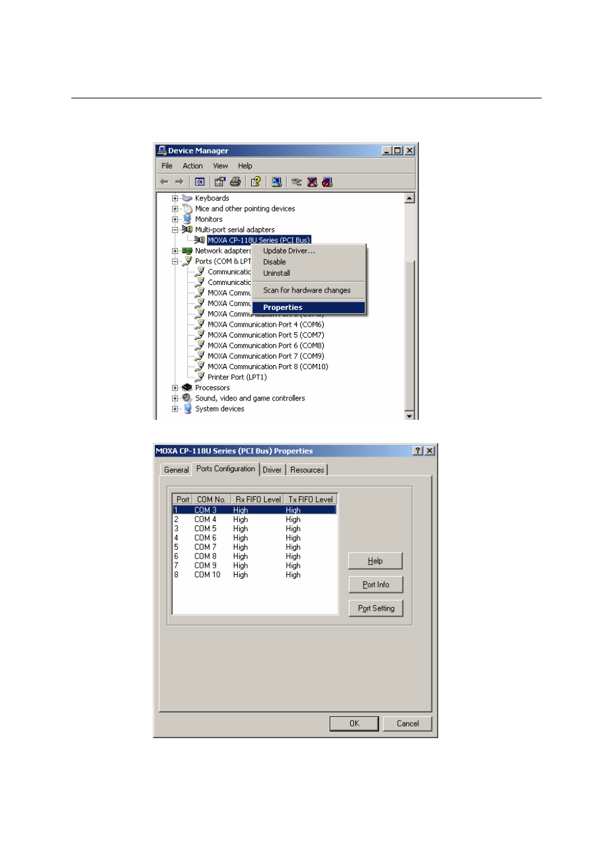This screenshot has width=613, height=868.
Task: Switch to the Driver tab
Action: (x=272, y=470)
